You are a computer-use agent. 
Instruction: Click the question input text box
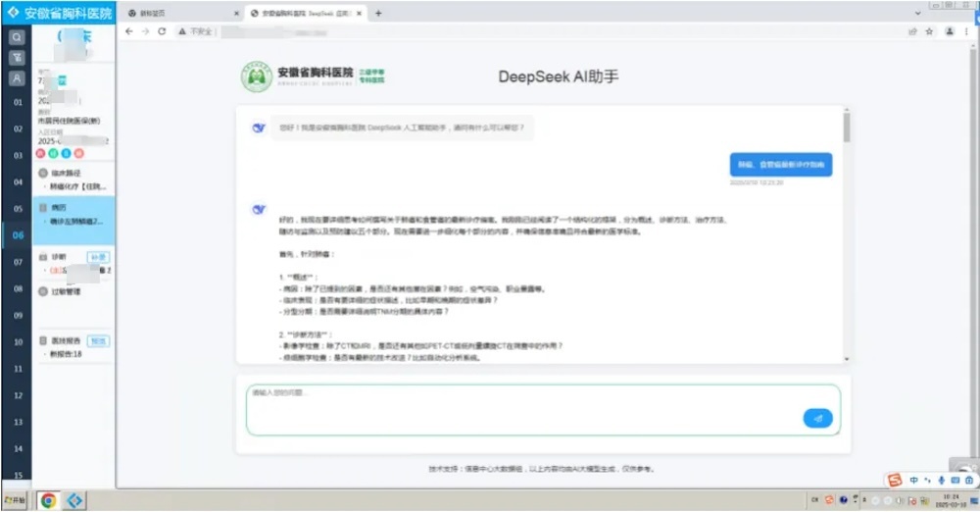point(543,410)
